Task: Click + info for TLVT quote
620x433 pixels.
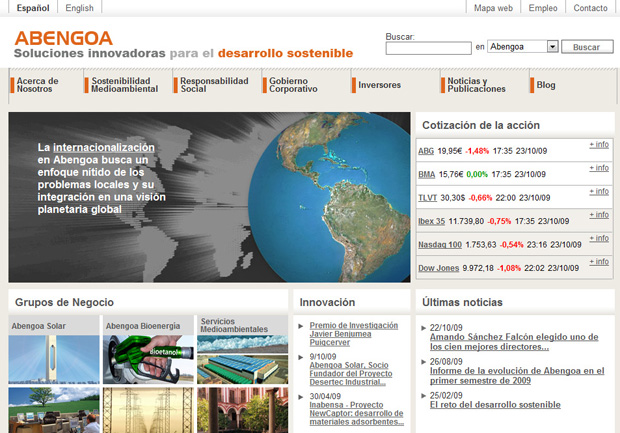Action: pyautogui.click(x=599, y=191)
